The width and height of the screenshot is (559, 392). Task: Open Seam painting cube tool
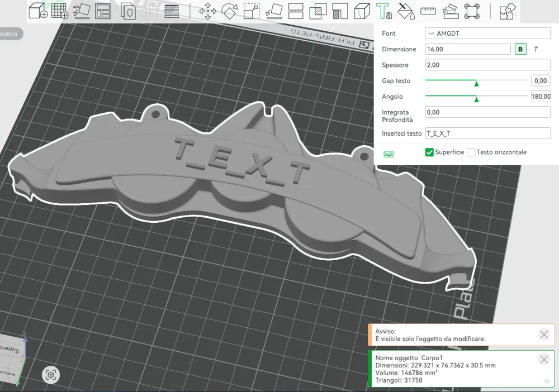coord(362,11)
